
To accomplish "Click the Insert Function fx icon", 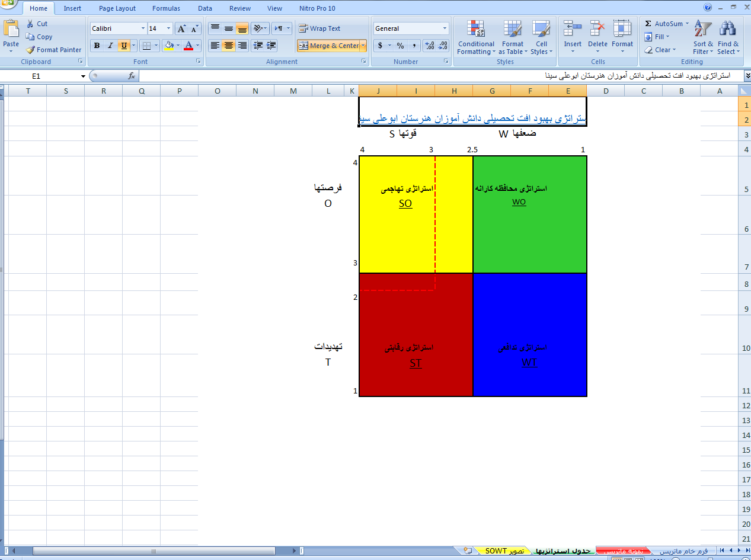I will [x=132, y=76].
